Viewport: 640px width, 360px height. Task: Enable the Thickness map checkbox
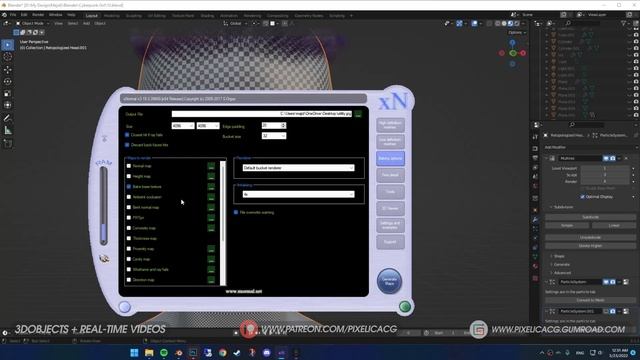point(129,238)
